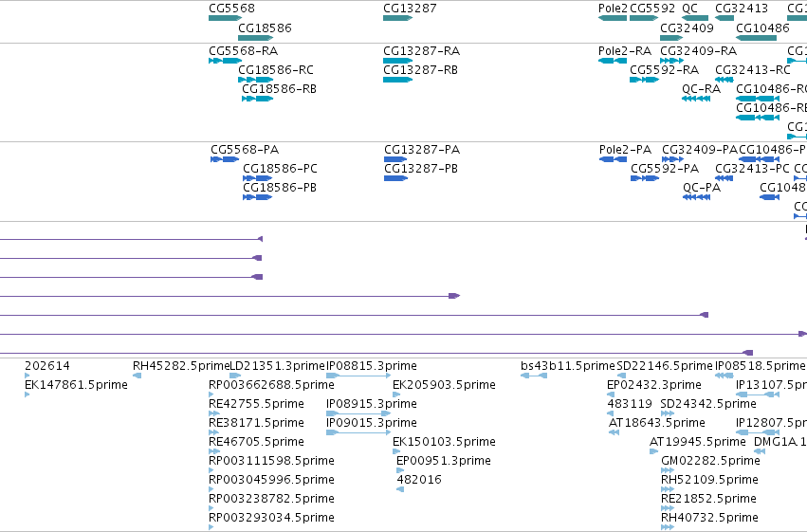Click the CG32409 gene label
This screenshot has height=532, width=807.
687,28
